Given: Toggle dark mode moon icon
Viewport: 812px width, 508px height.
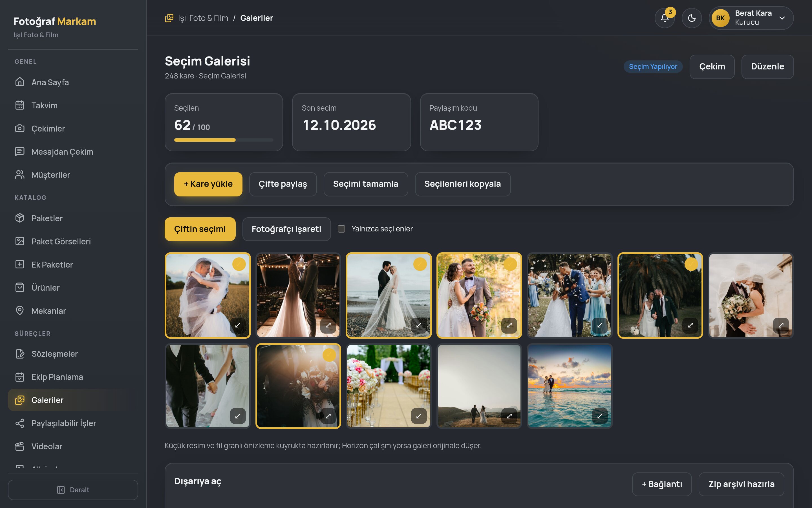Looking at the screenshot, I should 692,18.
